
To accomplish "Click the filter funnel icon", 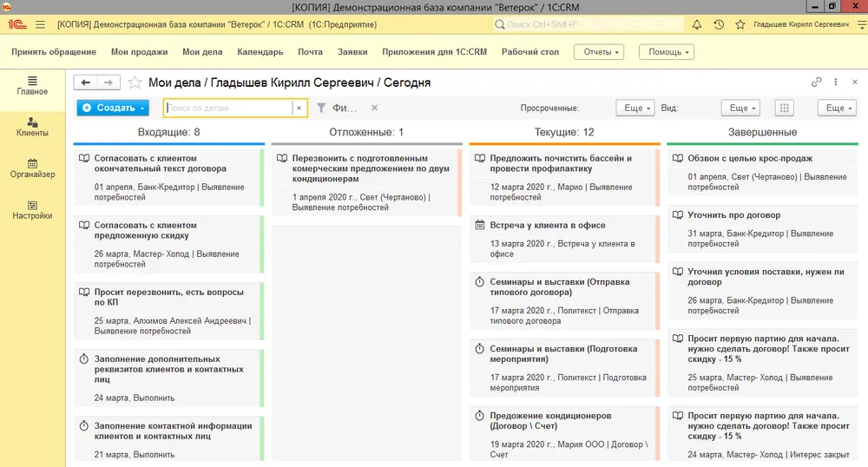I will [321, 108].
